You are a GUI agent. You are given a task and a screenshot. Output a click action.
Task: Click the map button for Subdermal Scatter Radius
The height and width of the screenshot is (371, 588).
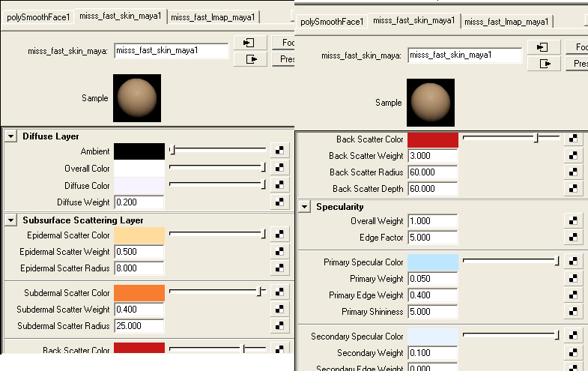tap(279, 326)
